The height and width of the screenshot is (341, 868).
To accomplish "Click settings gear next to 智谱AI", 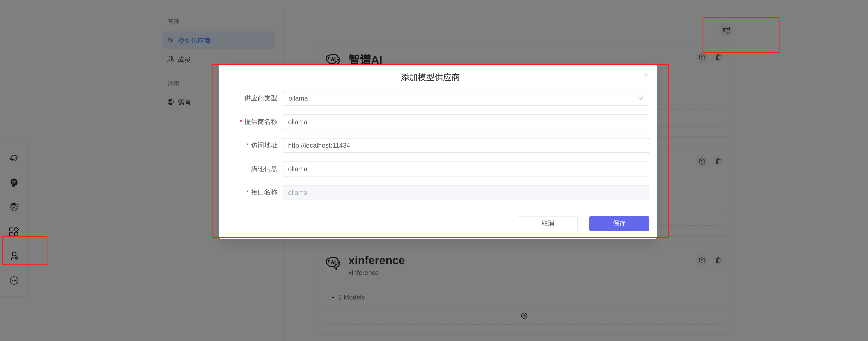I will (x=702, y=57).
